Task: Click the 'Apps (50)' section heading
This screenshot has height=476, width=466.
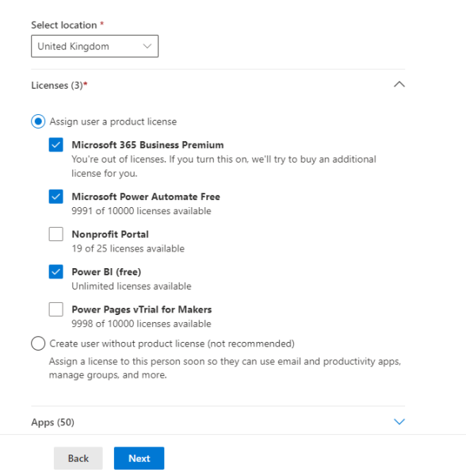Action: [x=53, y=422]
